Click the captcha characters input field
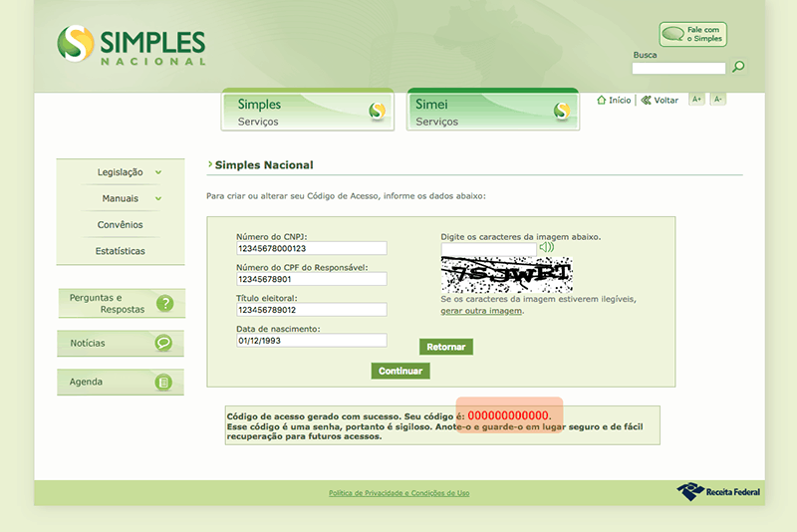Screen dimensions: 797x532 pyautogui.click(x=488, y=248)
